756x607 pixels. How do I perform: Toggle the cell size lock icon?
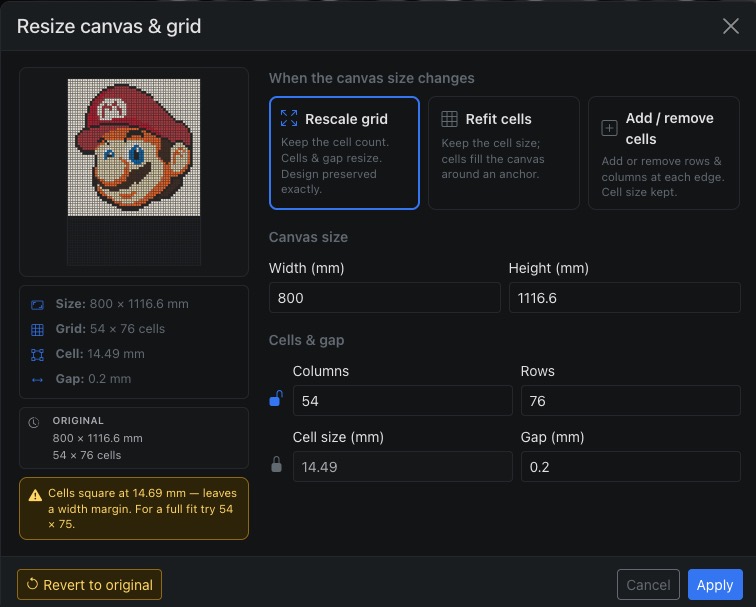tap(276, 464)
